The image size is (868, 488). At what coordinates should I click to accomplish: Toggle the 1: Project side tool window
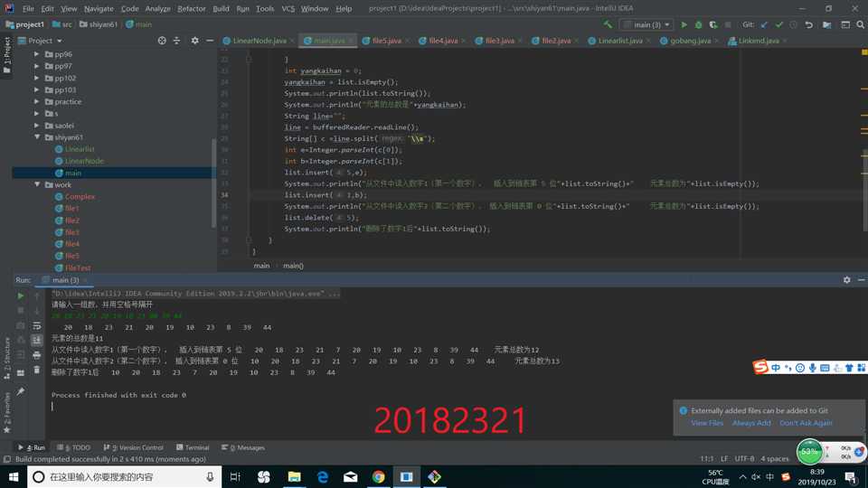click(6, 55)
